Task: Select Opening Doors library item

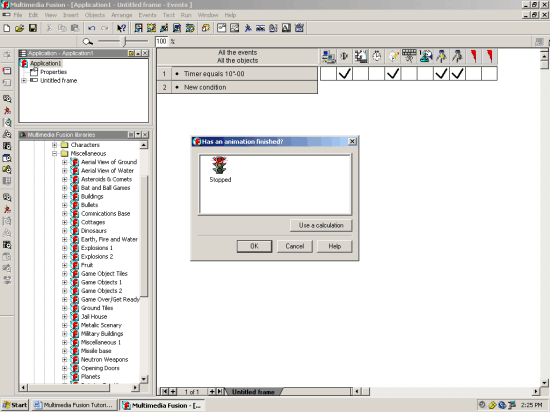Action: [100, 368]
